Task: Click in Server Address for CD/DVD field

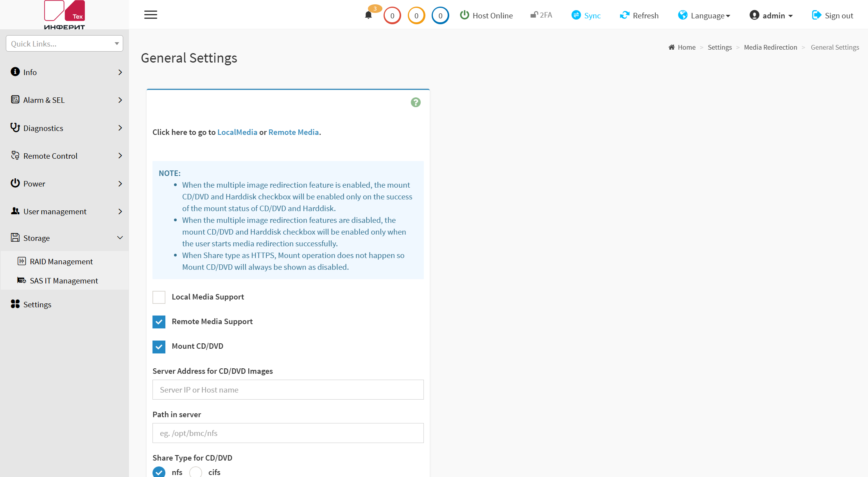Action: click(288, 389)
